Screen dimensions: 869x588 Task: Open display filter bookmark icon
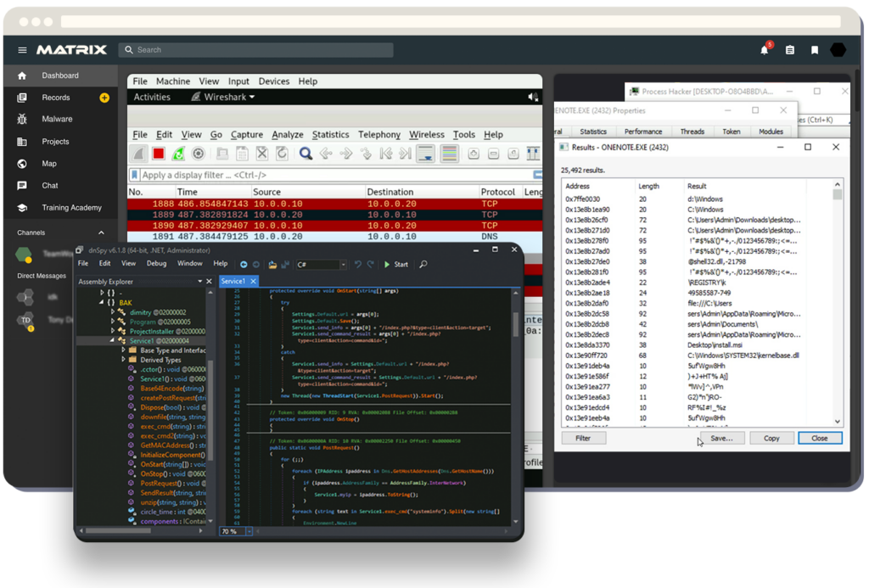tap(134, 175)
